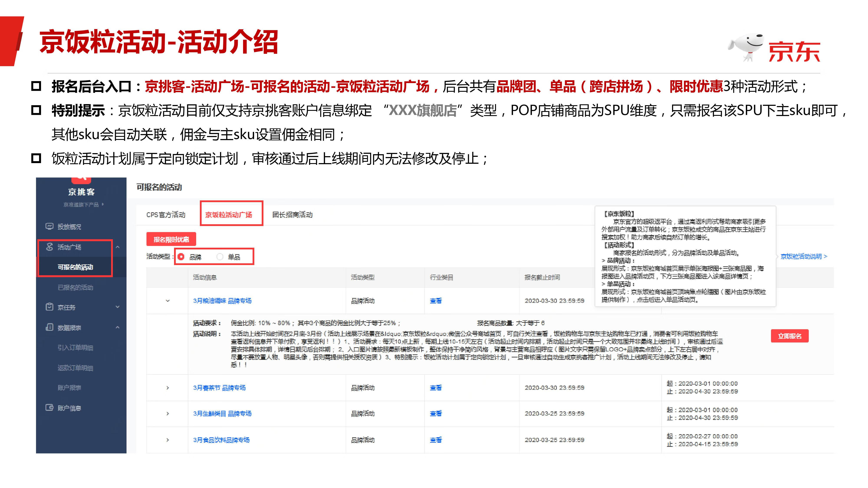
Task: Open 可报名的活动 in sidebar
Action: (x=75, y=267)
